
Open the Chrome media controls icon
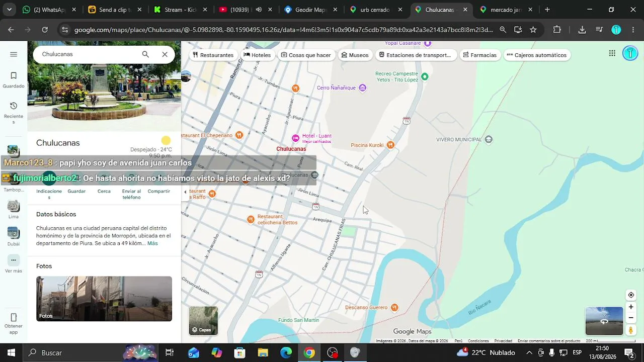click(x=599, y=30)
